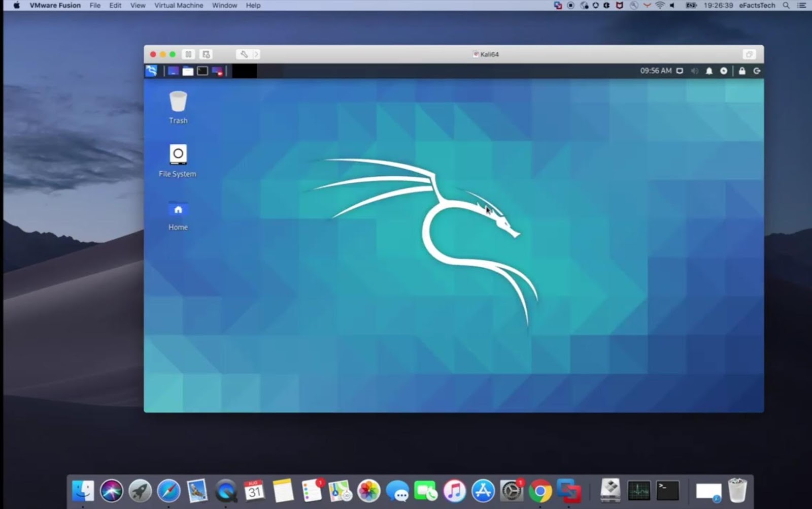This screenshot has height=509, width=812.
Task: Open Spotlight search magnifier
Action: pyautogui.click(x=786, y=6)
